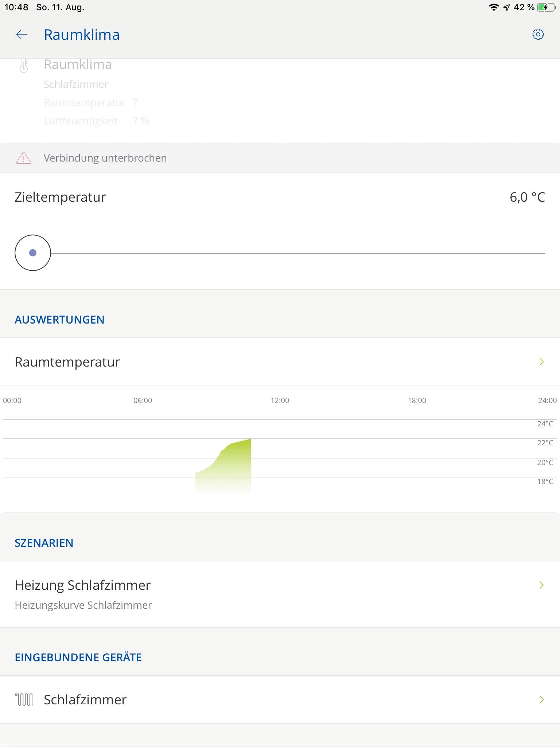Tap the 6,0 °C target temperature value
Viewport: 560px width, 747px height.
pos(527,197)
